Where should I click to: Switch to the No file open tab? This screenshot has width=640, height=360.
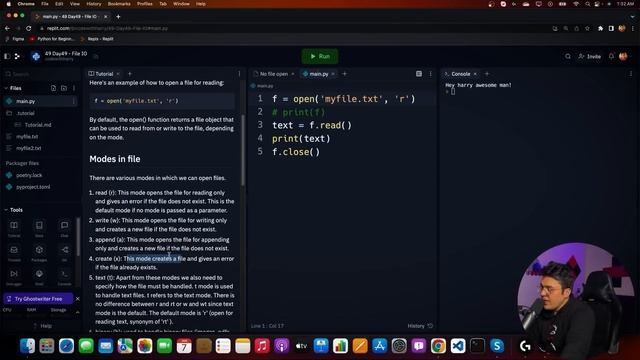point(271,74)
